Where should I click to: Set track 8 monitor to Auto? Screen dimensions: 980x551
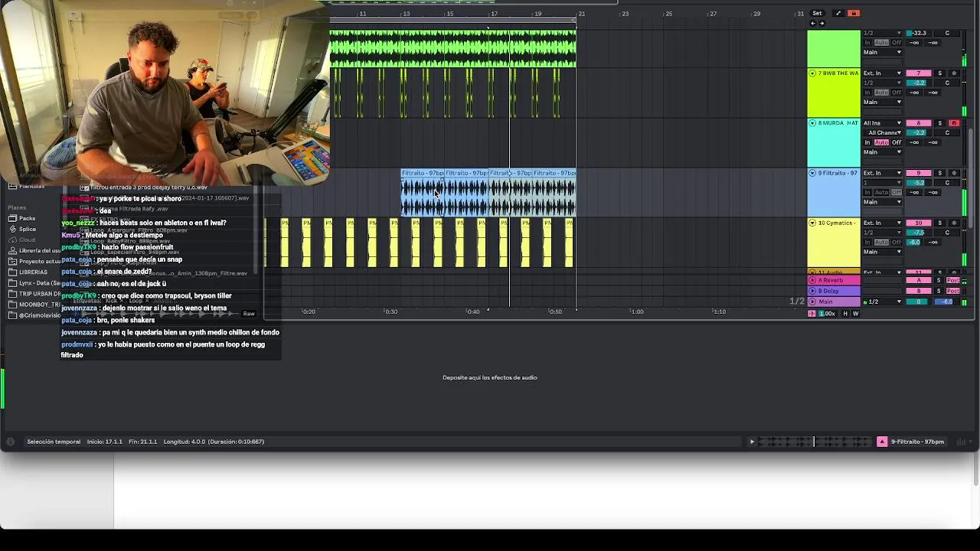[881, 142]
